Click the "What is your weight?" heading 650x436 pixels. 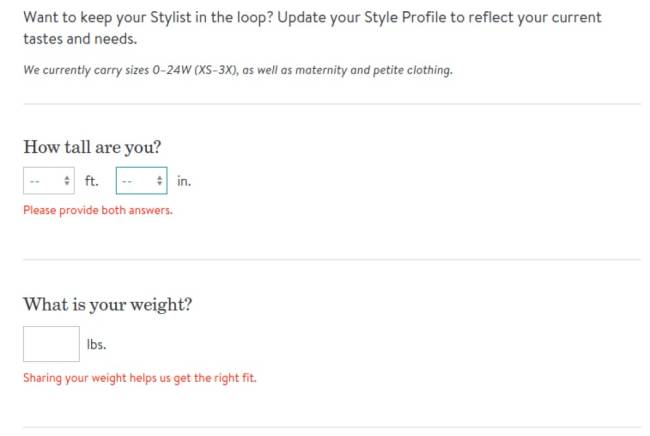tap(107, 304)
